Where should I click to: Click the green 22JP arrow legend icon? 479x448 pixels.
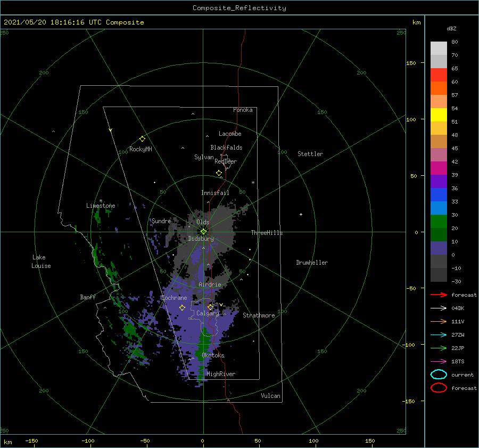(x=439, y=348)
